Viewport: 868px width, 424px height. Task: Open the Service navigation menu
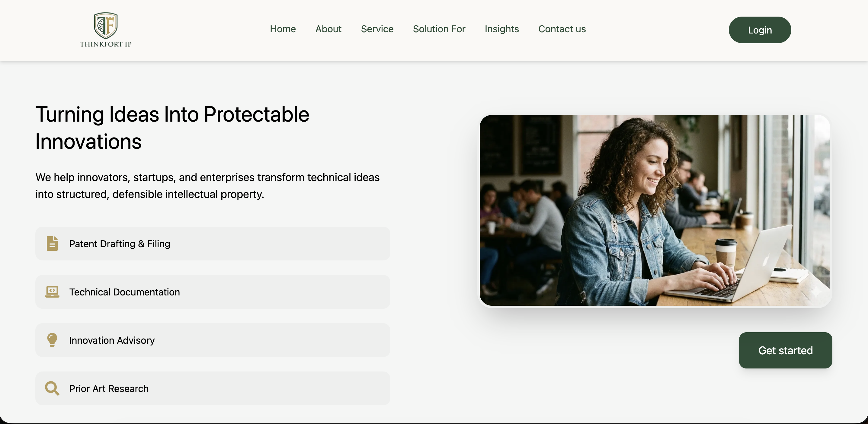377,29
